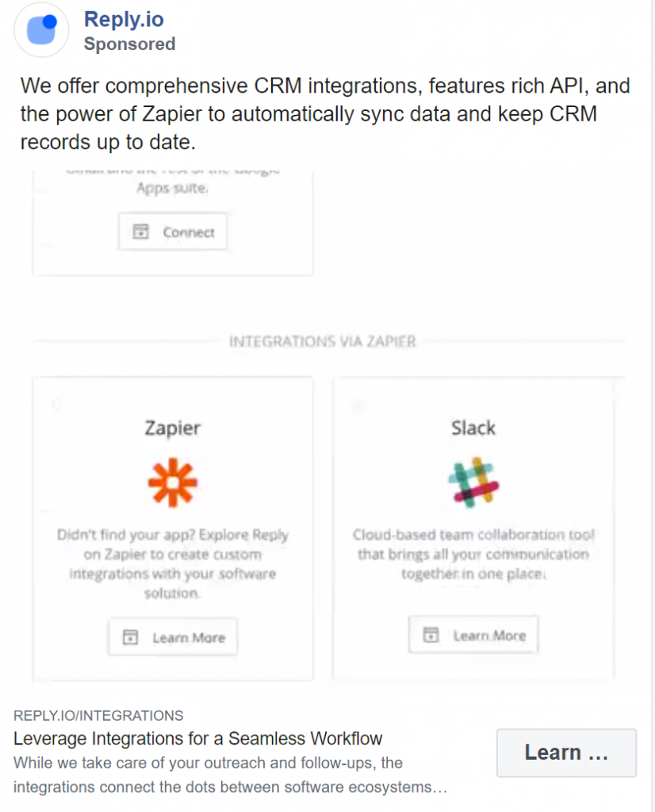Click the icon in Slack's Learn More button
The height and width of the screenshot is (812, 655).
431,634
